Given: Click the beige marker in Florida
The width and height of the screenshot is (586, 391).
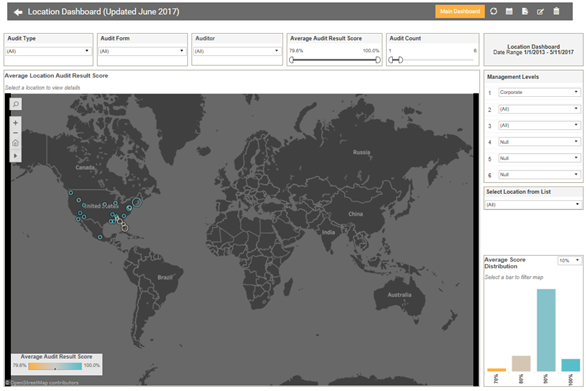Looking at the screenshot, I should pos(125,228).
